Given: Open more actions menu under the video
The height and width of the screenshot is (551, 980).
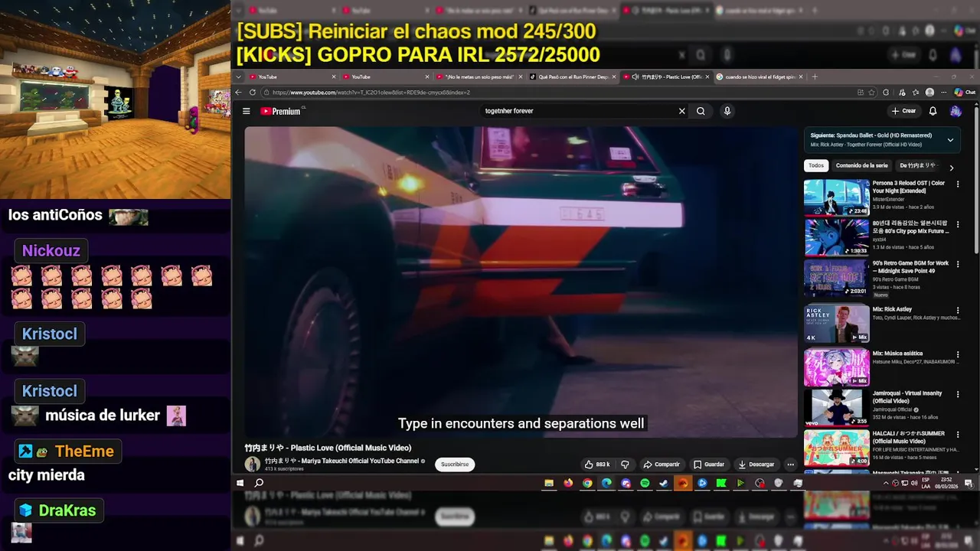Looking at the screenshot, I should click(x=790, y=465).
